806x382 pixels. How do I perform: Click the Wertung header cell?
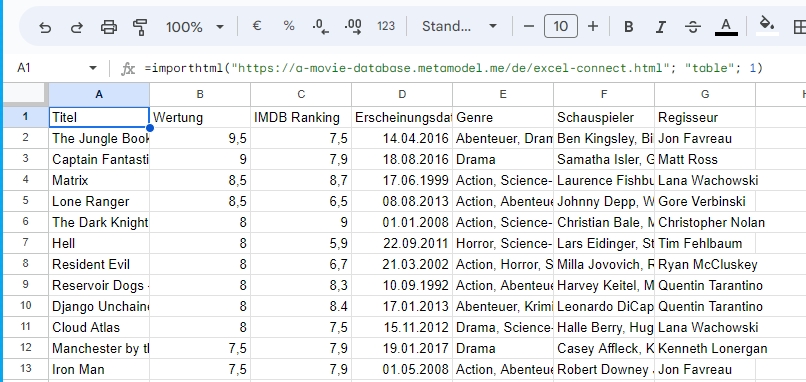200,117
